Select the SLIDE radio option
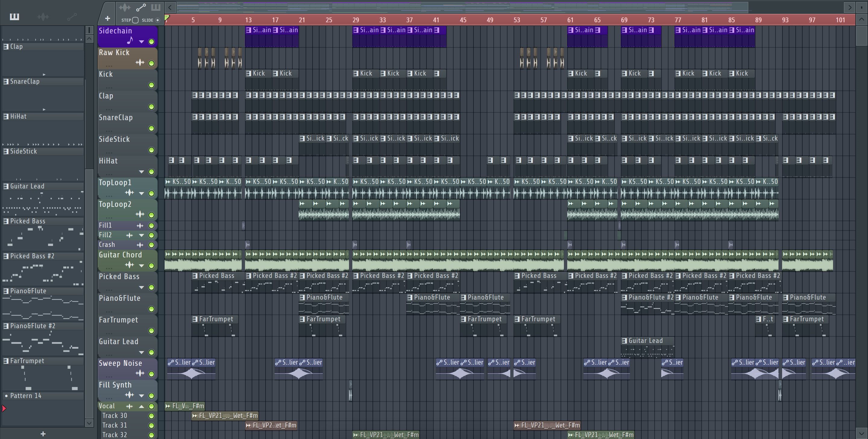The width and height of the screenshot is (868, 439). [x=157, y=20]
